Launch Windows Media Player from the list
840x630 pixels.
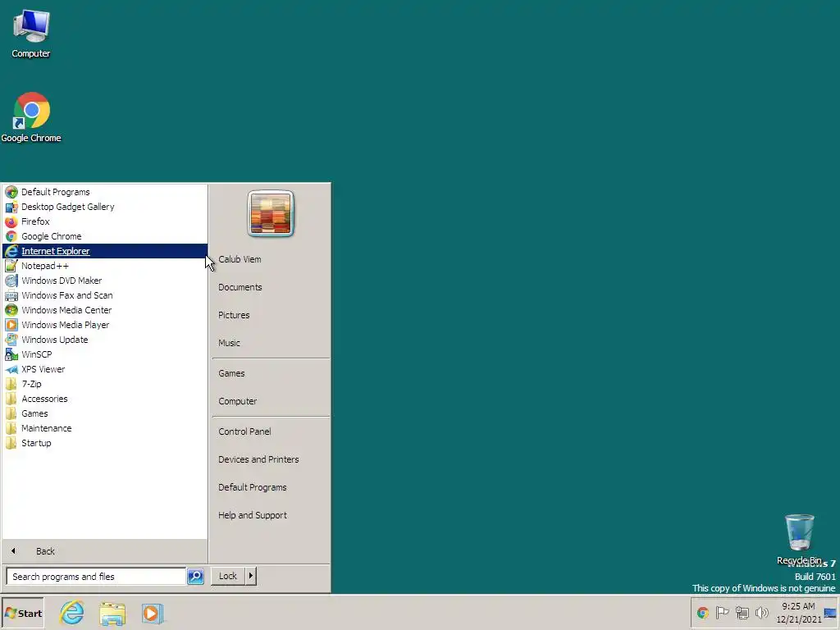click(105, 325)
